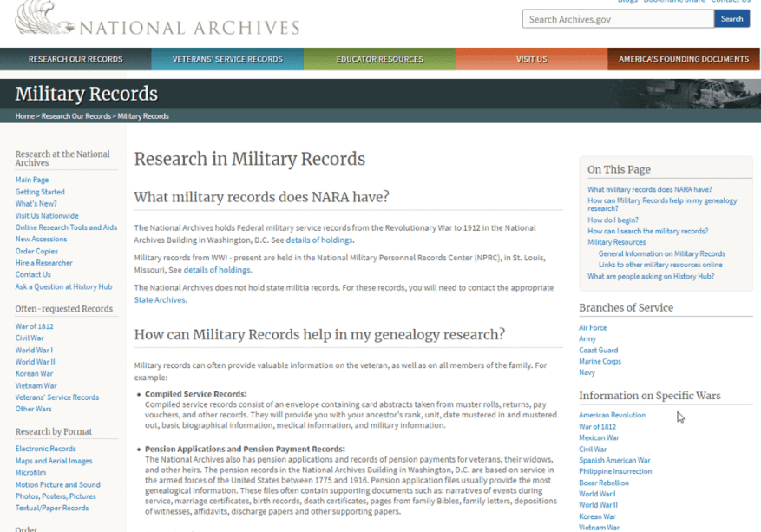This screenshot has height=532, width=761.
Task: Open the Veterans' Service Records navigation tab
Action: (x=227, y=59)
